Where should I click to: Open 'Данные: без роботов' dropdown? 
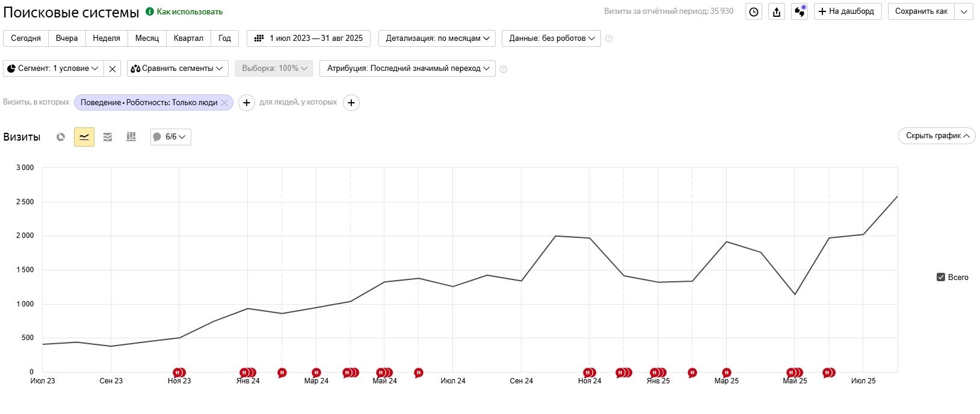coord(551,38)
